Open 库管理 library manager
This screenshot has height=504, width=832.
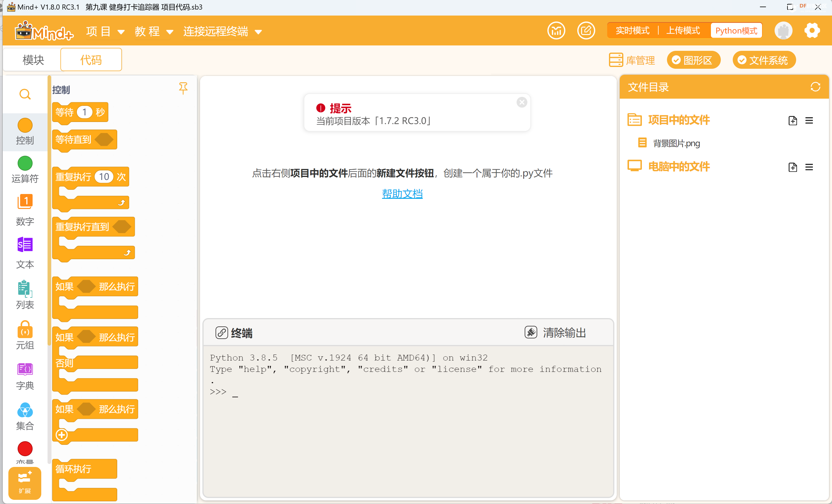click(x=632, y=60)
